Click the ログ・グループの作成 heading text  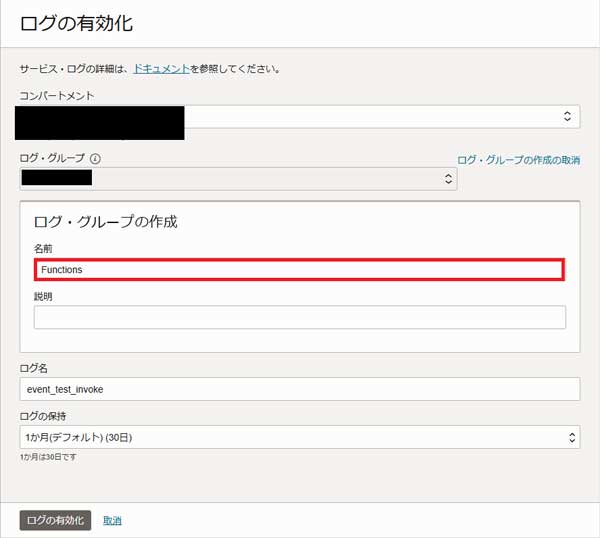click(x=106, y=222)
